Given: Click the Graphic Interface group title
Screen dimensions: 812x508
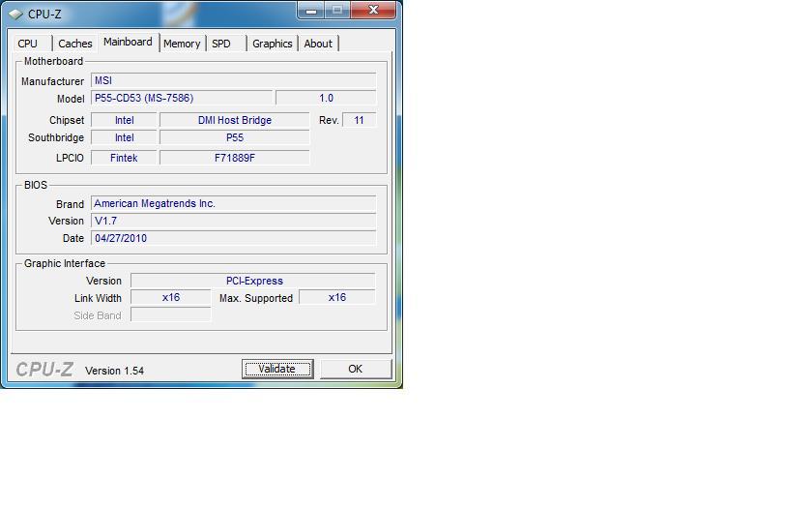Looking at the screenshot, I should pos(65,263).
